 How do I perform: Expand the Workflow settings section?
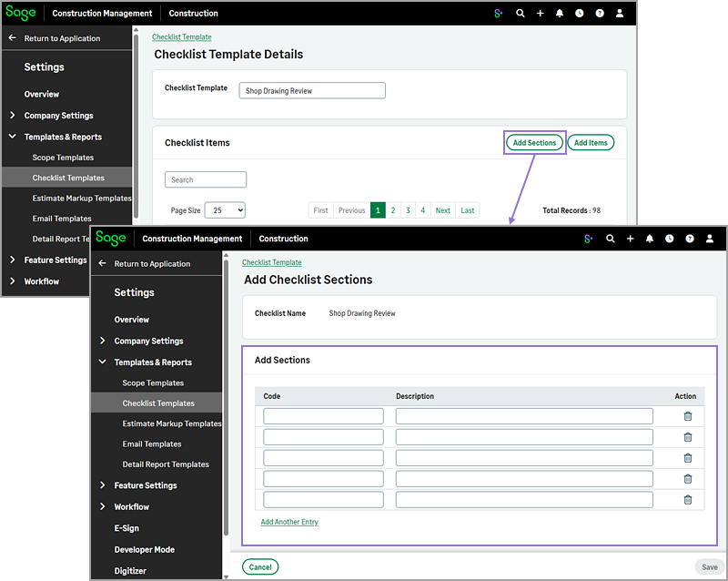(132, 506)
